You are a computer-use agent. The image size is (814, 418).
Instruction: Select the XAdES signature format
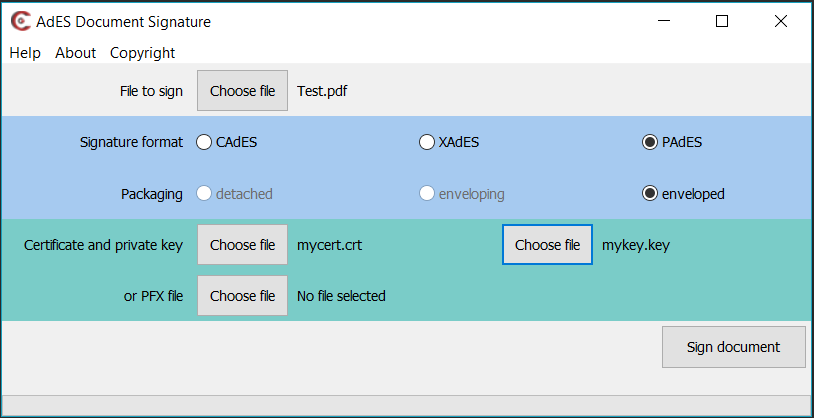coord(427,142)
